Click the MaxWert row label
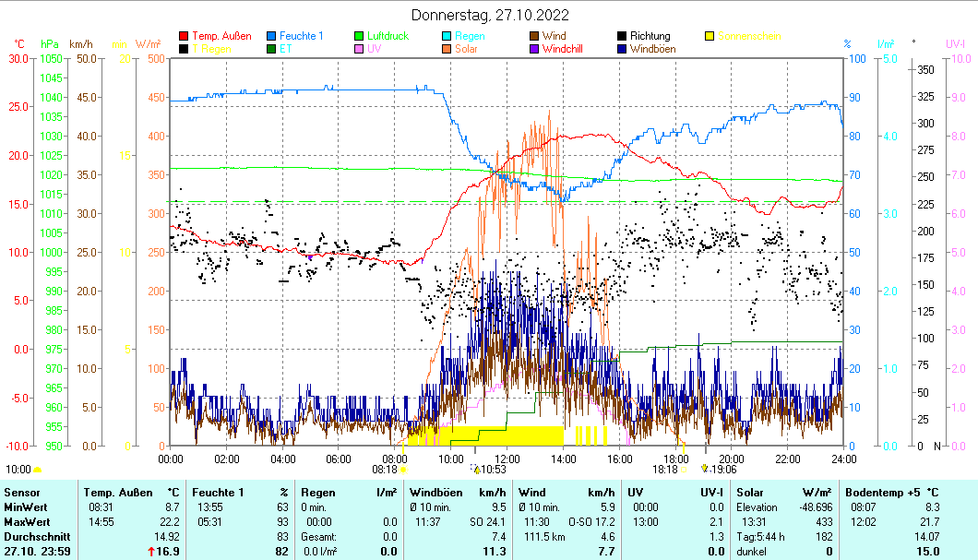978x560 pixels. [x=25, y=521]
